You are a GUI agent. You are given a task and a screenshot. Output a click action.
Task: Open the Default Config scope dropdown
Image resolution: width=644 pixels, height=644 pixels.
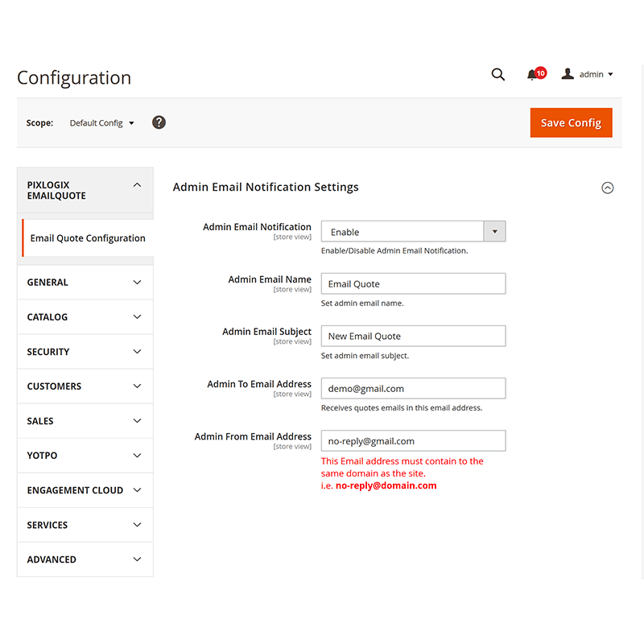click(x=101, y=122)
